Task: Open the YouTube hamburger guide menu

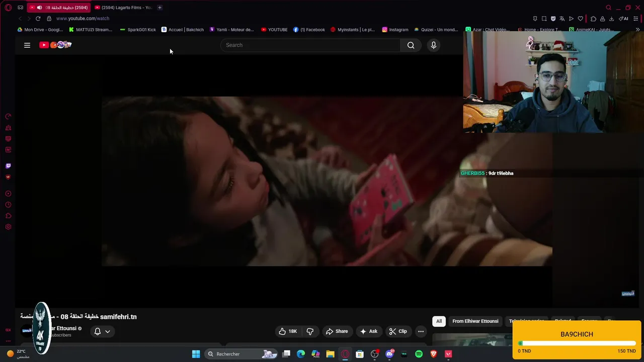Action: tap(27, 45)
